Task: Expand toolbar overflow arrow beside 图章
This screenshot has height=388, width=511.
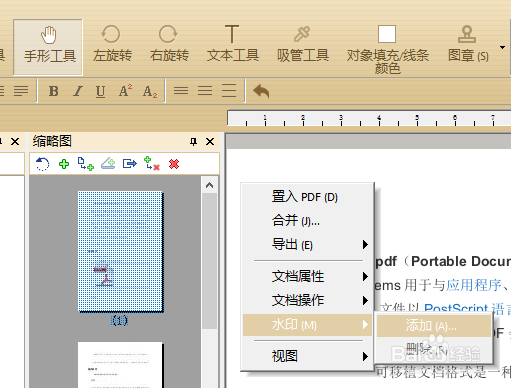Action: pyautogui.click(x=502, y=48)
